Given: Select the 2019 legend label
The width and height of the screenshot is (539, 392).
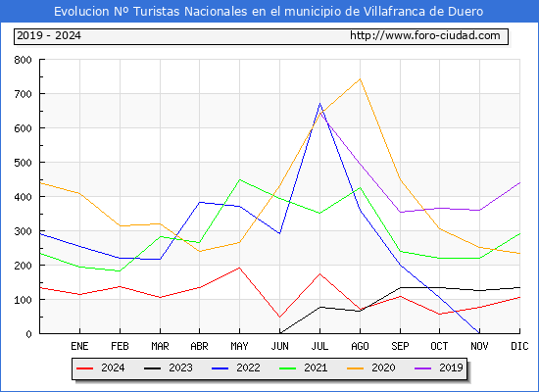Looking at the screenshot, I should 451,367.
